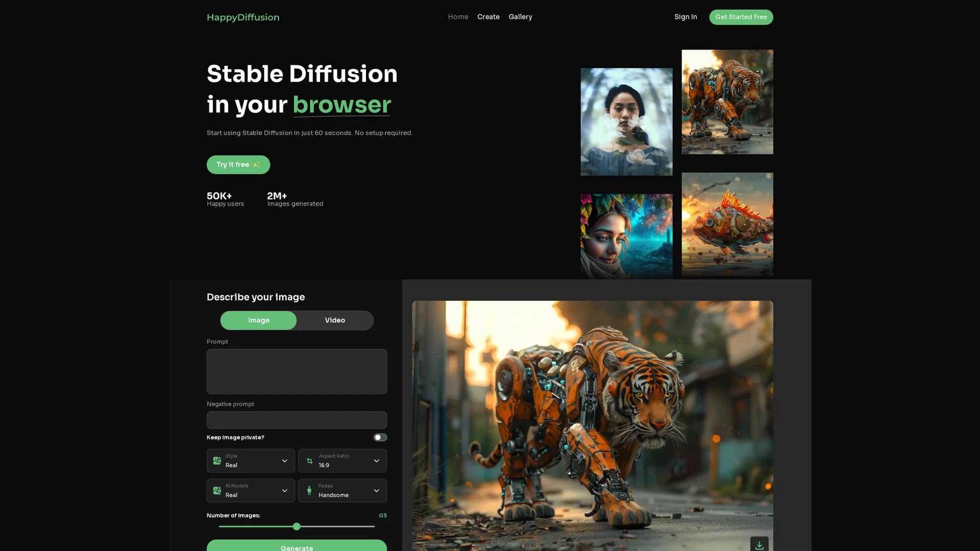Open the woman with flowers thumbnail
The image size is (980, 551).
point(626,122)
